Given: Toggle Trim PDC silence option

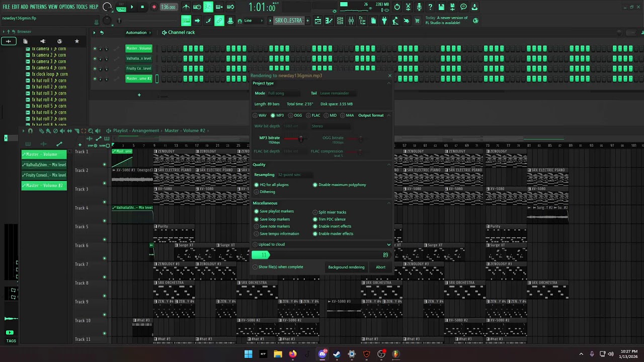Looking at the screenshot, I should [x=329, y=219].
